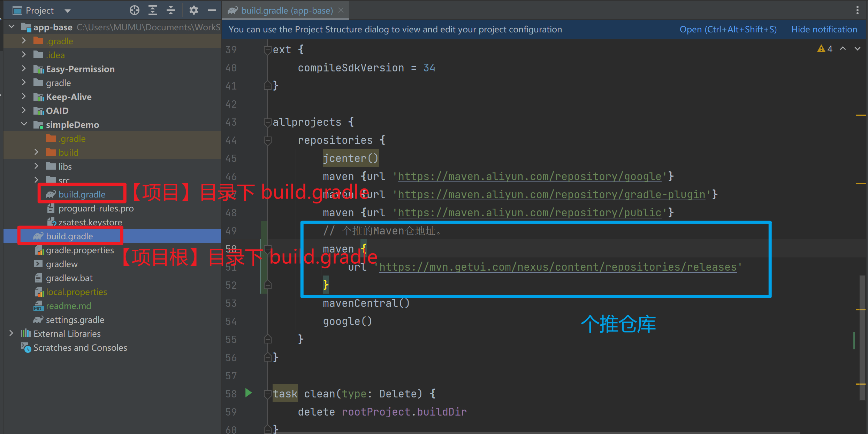The width and height of the screenshot is (868, 434).
Task: Click the Collapse All icon in Project panel
Action: pyautogui.click(x=171, y=10)
